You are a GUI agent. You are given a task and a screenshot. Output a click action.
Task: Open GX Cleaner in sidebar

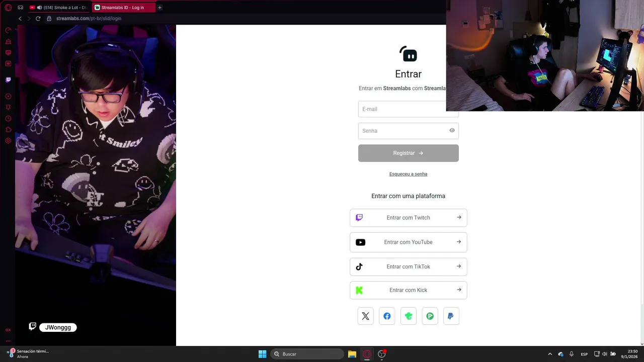(8, 42)
